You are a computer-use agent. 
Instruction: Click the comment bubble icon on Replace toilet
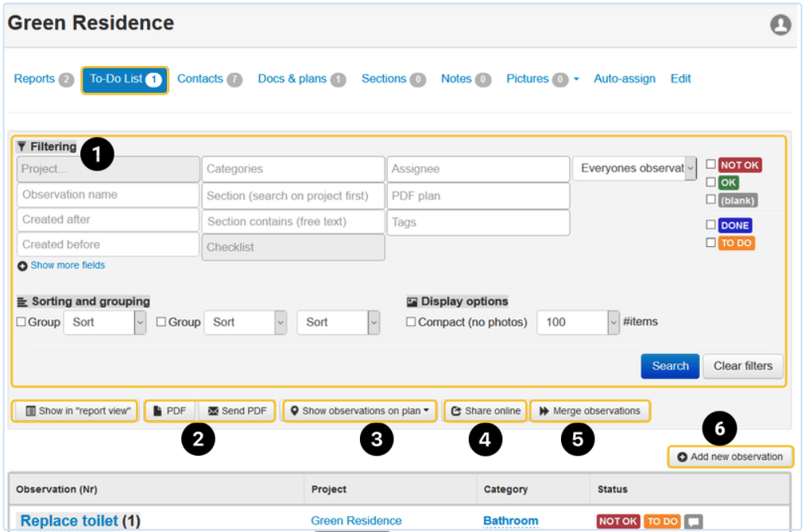tap(694, 522)
